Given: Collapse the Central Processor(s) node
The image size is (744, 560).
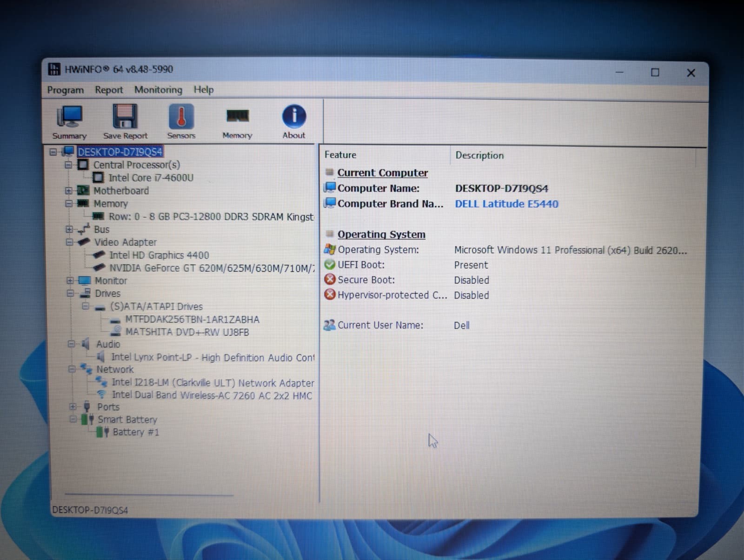Looking at the screenshot, I should [68, 165].
